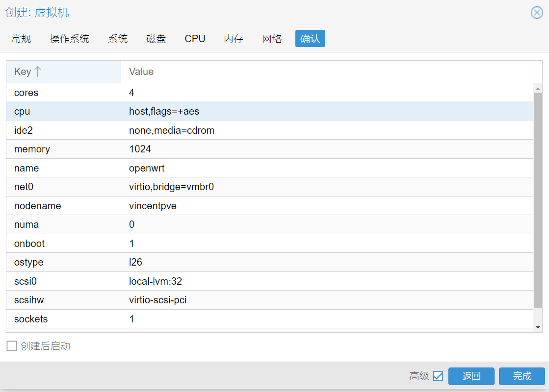
Task: Select the scsi0 local-lvm row
Action: tap(269, 281)
